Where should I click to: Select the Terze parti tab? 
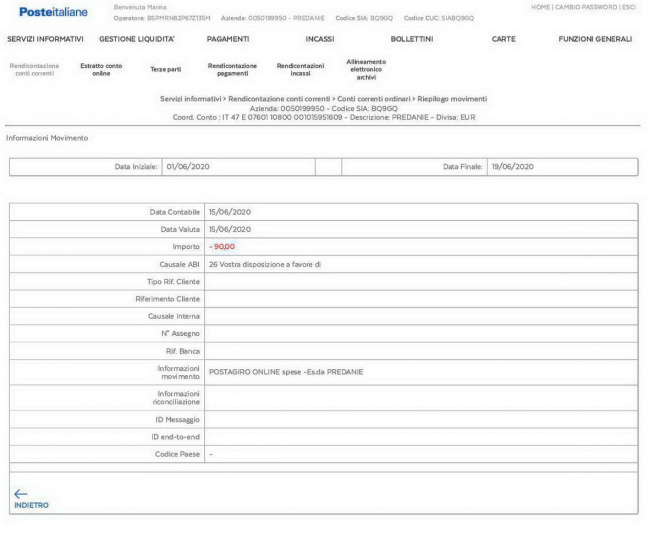point(166,69)
